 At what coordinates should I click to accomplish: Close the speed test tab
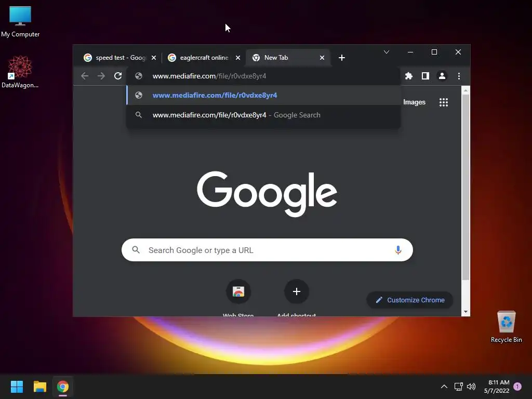coord(154,58)
